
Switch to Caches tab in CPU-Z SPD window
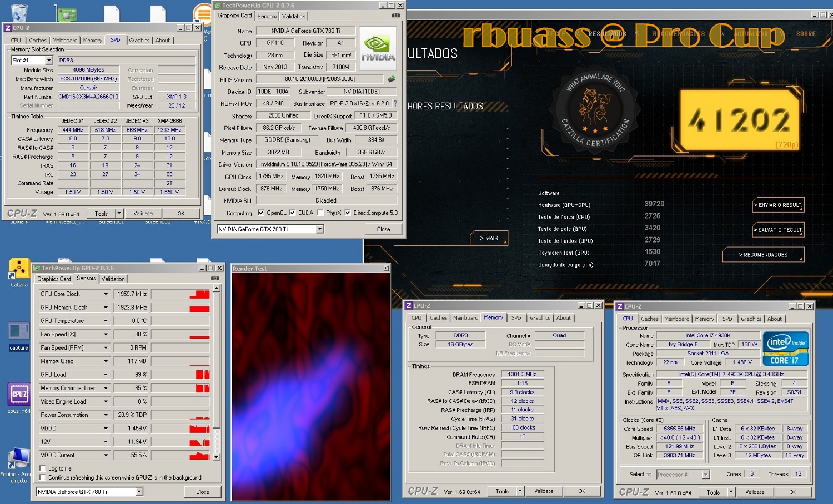tap(38, 40)
